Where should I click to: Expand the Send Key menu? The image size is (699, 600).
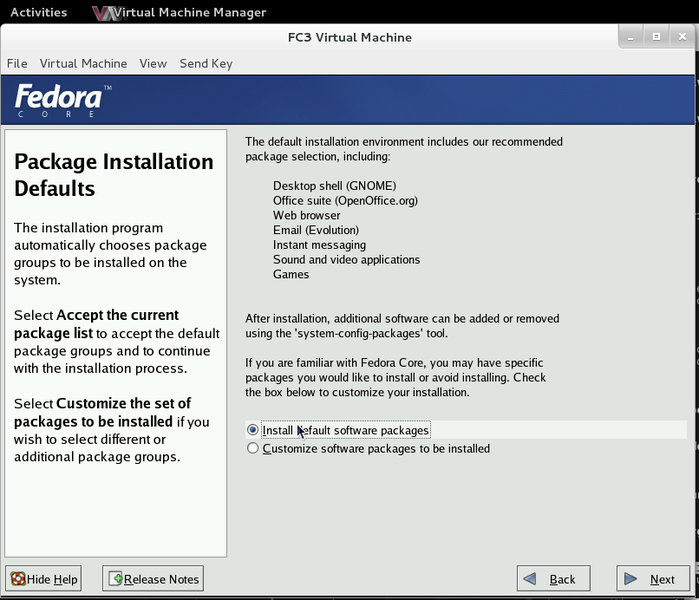click(x=206, y=63)
